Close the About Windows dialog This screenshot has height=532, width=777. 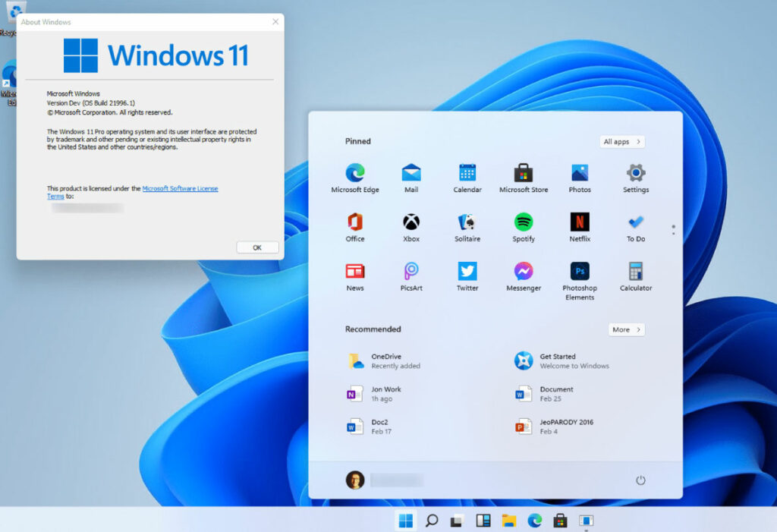coord(275,22)
